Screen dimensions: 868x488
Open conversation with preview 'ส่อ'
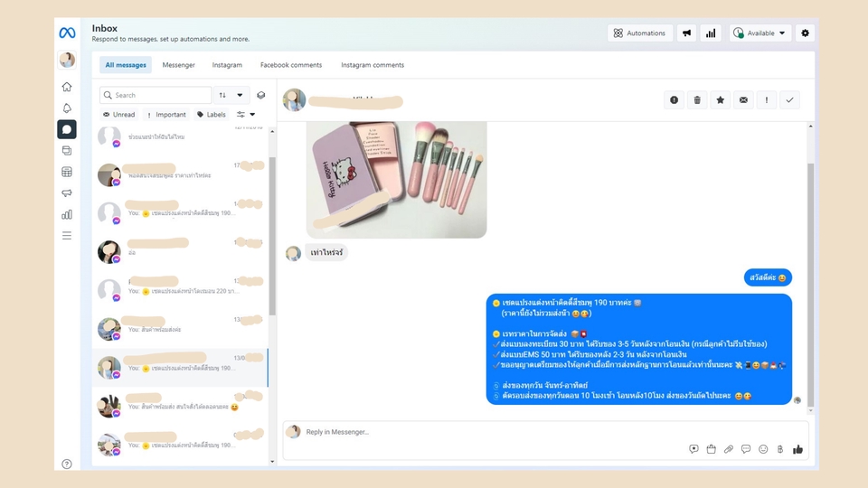pos(181,252)
